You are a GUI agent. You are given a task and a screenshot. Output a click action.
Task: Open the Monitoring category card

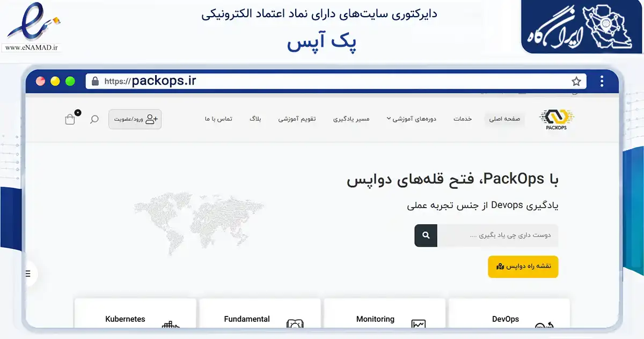(385, 313)
